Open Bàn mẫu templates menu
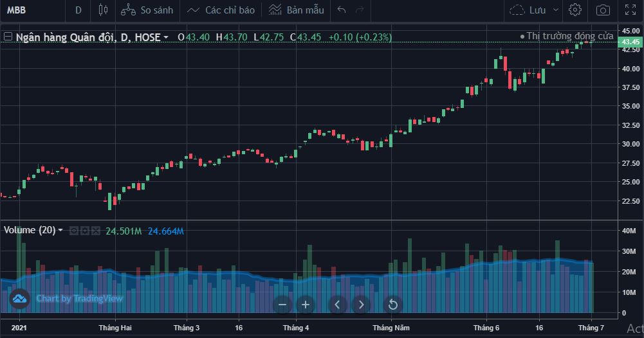 point(296,10)
